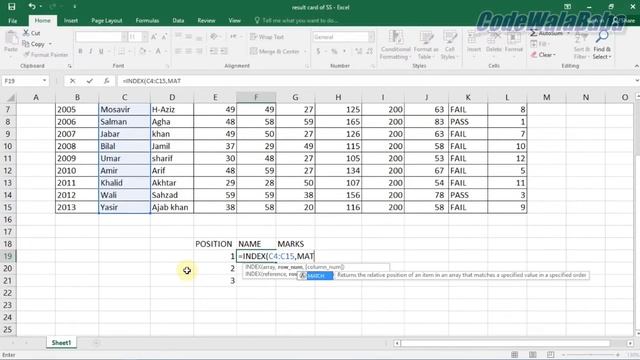Click the Save icon in title bar
640x360 pixels.
point(12,7)
